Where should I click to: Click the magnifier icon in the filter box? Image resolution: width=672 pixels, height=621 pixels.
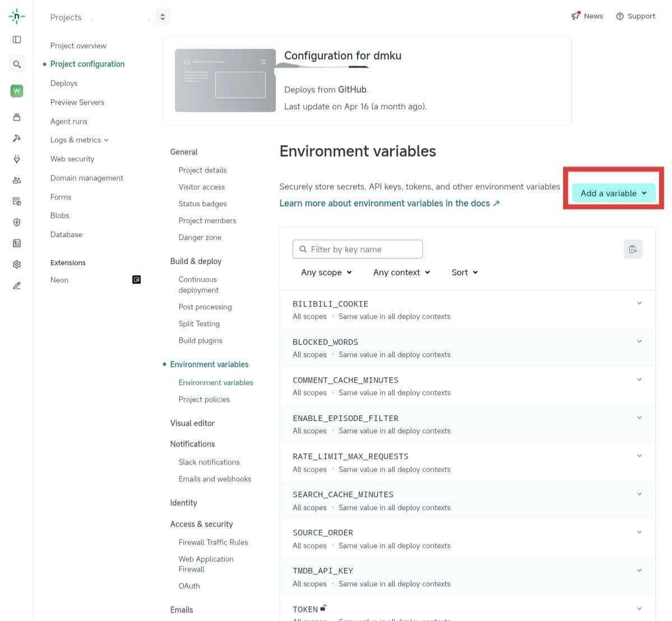tap(303, 249)
